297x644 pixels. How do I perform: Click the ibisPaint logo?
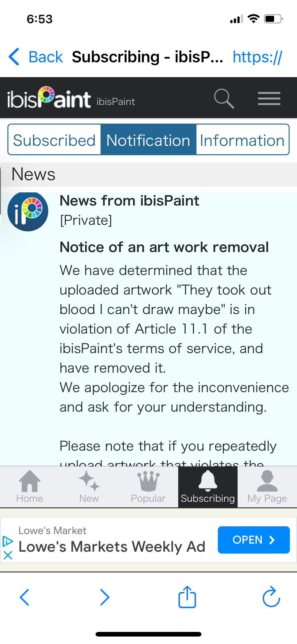pos(49,98)
